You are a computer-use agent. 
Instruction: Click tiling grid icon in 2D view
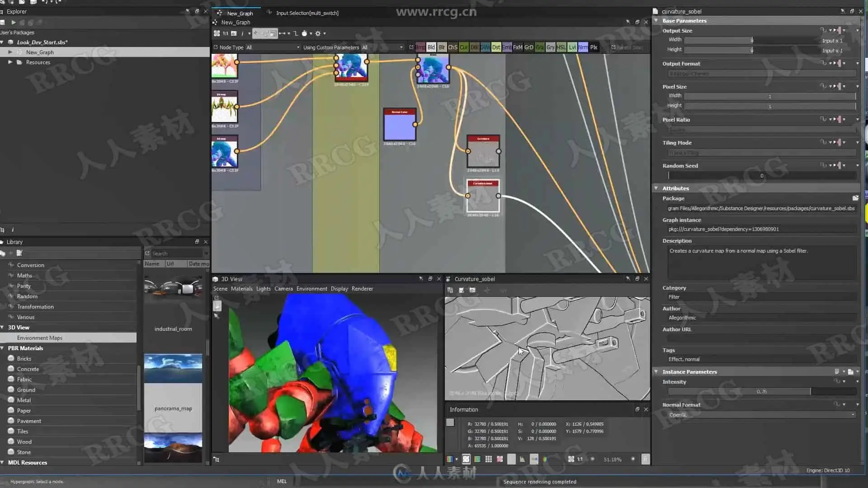(488, 459)
